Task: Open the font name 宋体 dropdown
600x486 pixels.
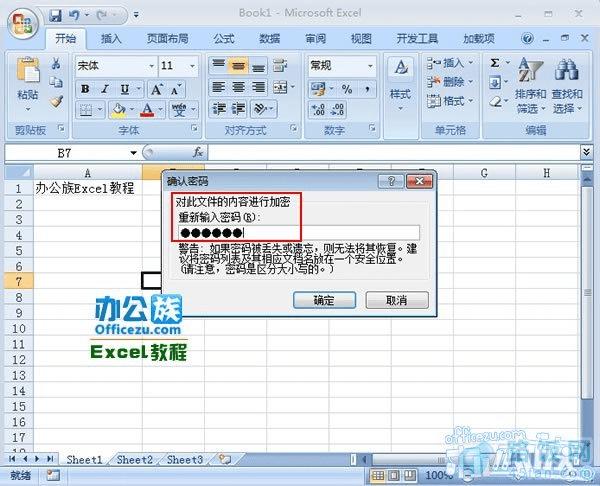Action: 152,66
